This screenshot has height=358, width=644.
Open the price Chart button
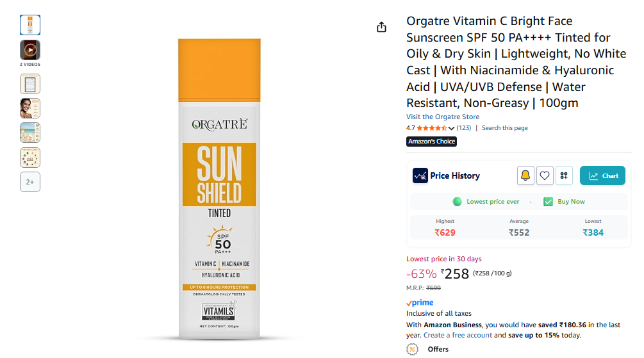click(602, 175)
